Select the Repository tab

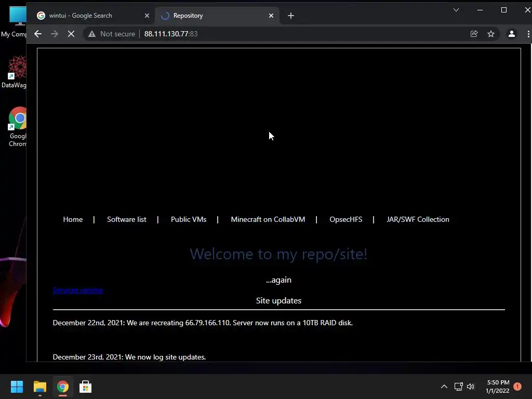click(217, 16)
